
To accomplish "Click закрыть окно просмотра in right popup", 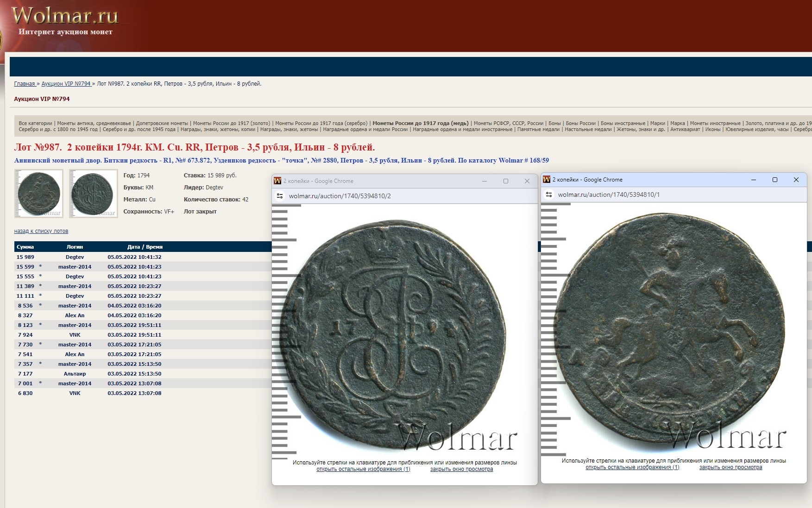I will pos(730,467).
